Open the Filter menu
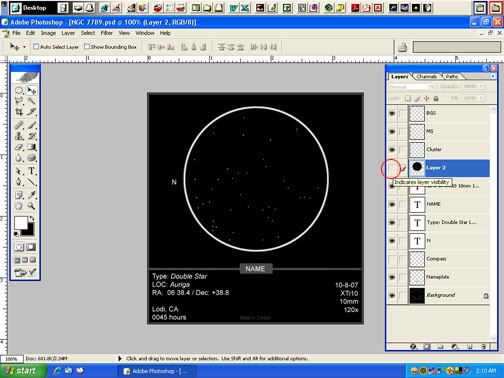 point(107,33)
